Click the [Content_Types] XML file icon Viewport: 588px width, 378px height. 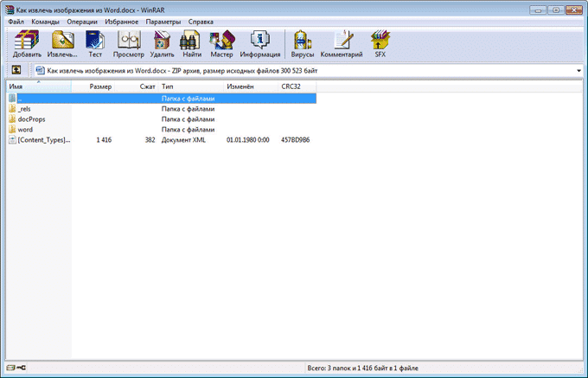coord(12,140)
